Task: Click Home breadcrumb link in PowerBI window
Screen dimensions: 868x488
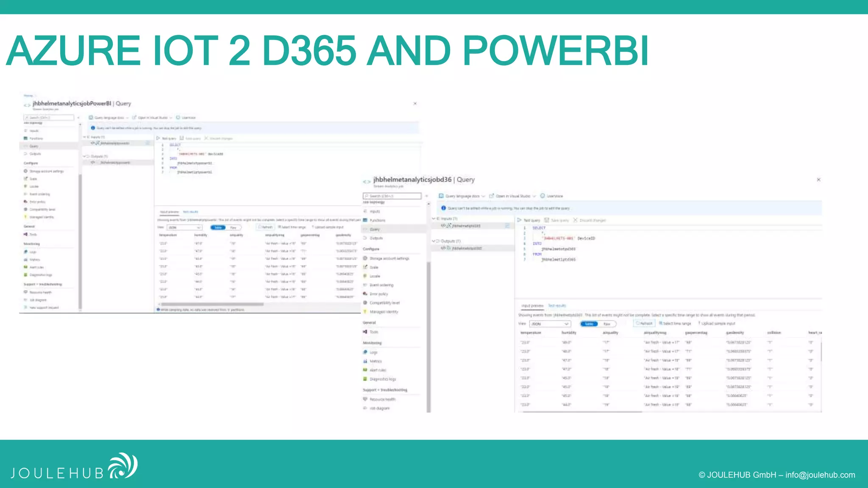Action: pos(28,96)
